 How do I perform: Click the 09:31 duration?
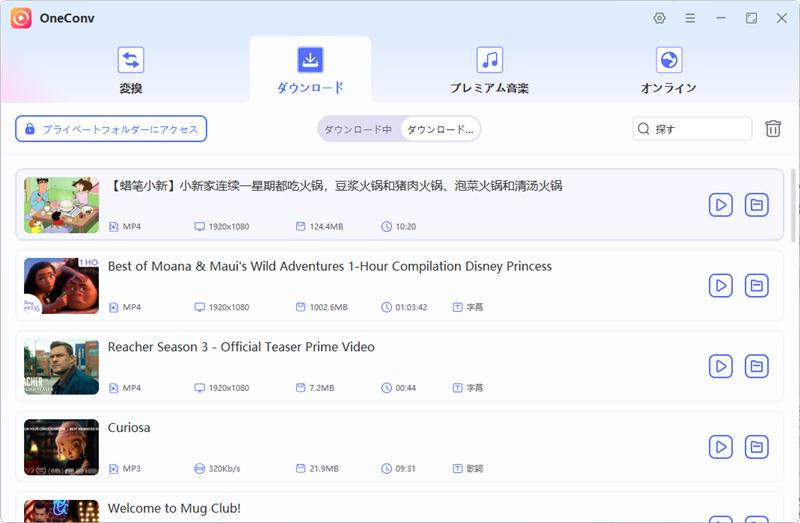405,468
